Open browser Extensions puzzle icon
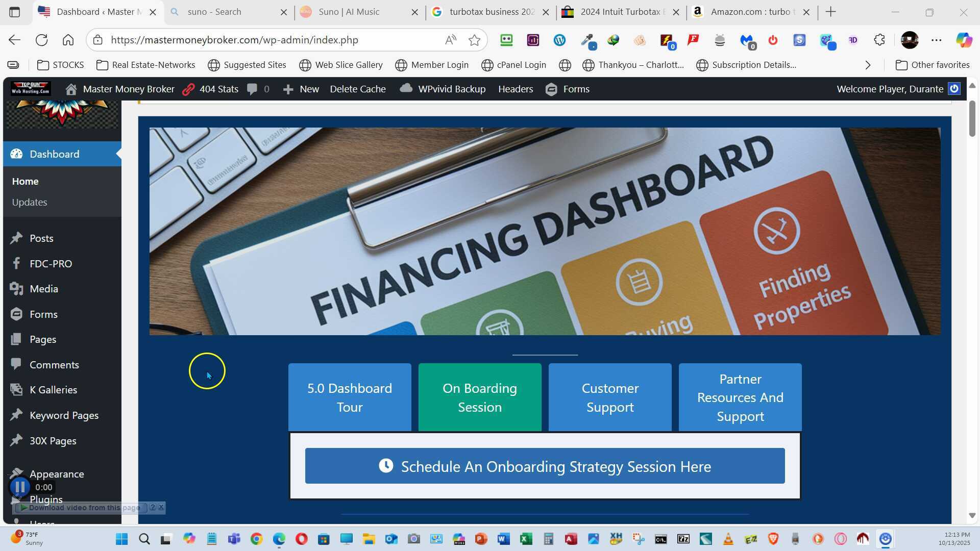This screenshot has height=551, width=980. [x=879, y=40]
